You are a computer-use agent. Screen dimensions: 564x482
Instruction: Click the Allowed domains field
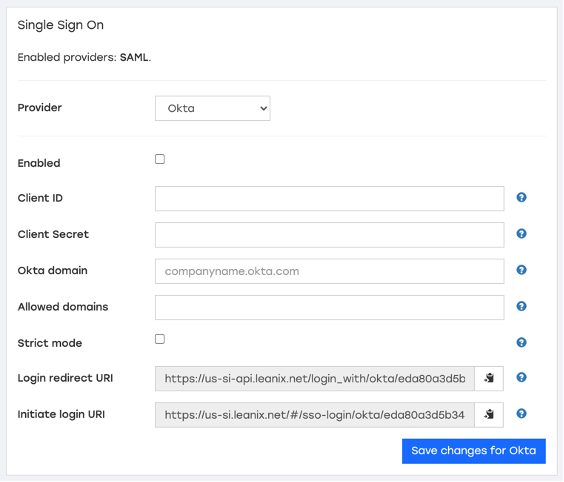click(x=329, y=308)
